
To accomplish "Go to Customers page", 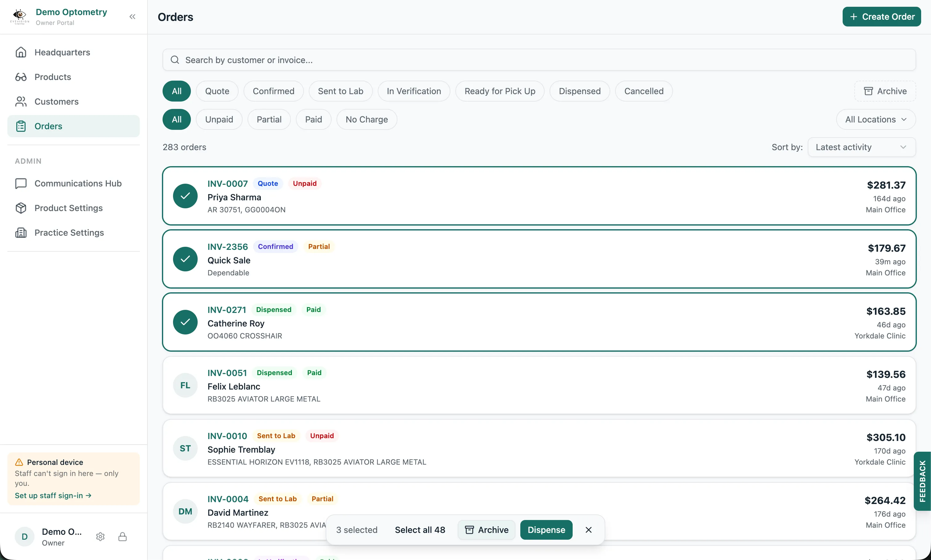I will tap(73, 102).
